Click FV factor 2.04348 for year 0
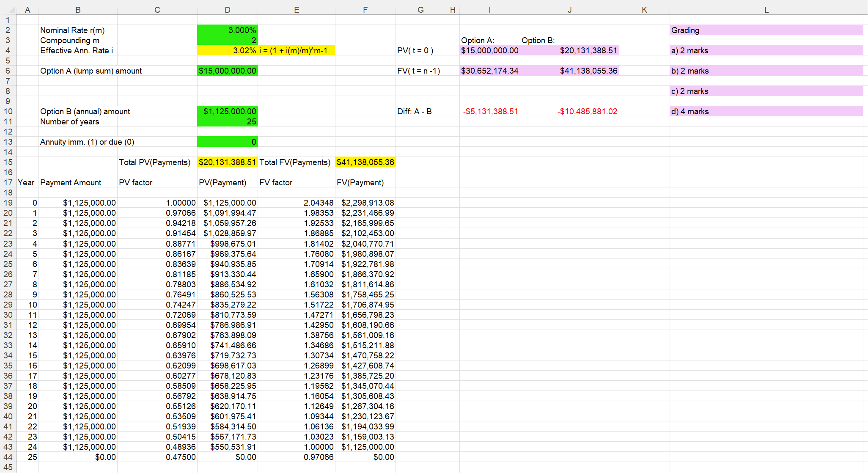This screenshot has height=473, width=868. 297,203
